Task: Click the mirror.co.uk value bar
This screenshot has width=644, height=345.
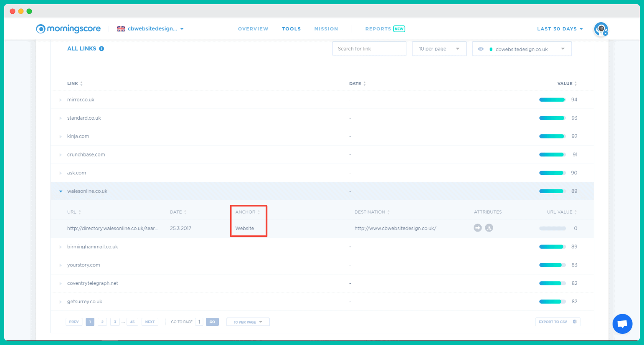Action: [x=552, y=100]
